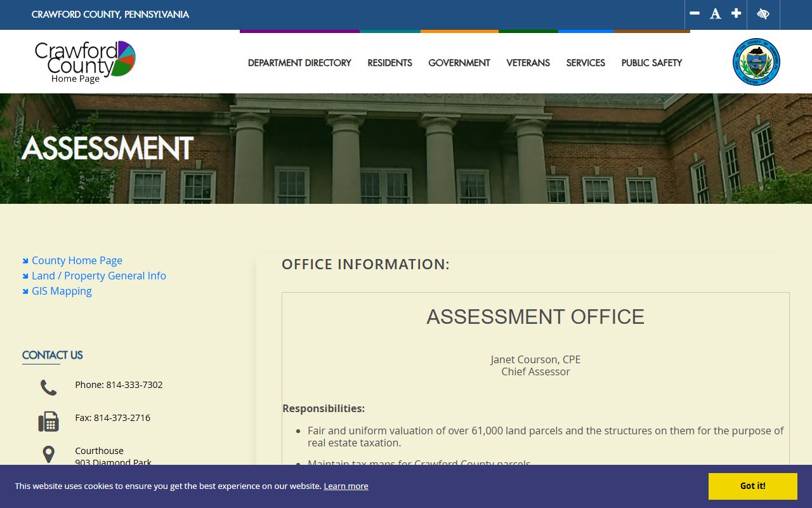Increase font size with plus icon

(736, 13)
